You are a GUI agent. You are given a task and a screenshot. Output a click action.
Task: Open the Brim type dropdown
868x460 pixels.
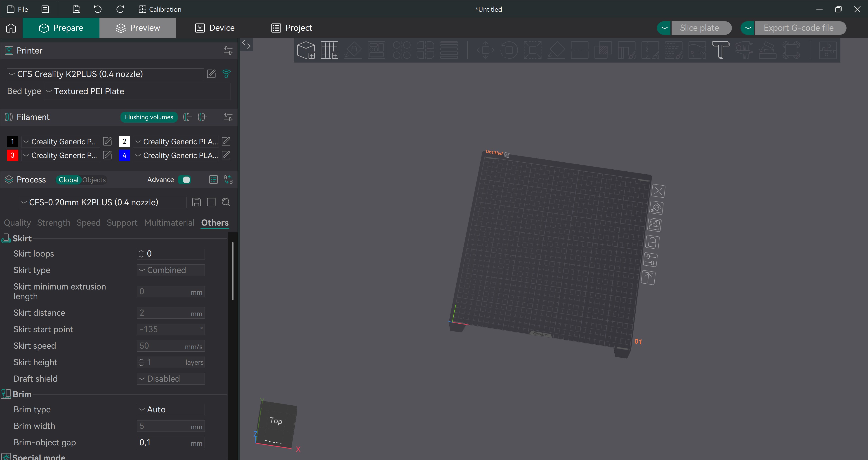(171, 409)
